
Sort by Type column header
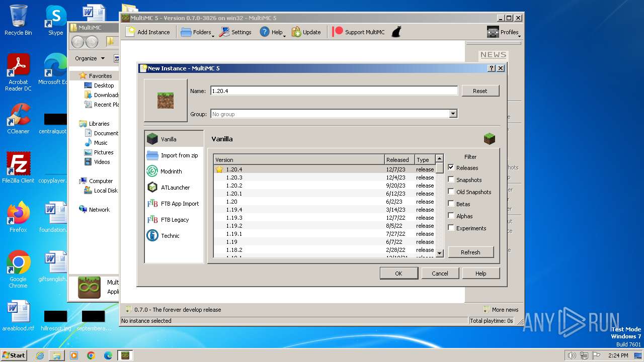point(425,159)
